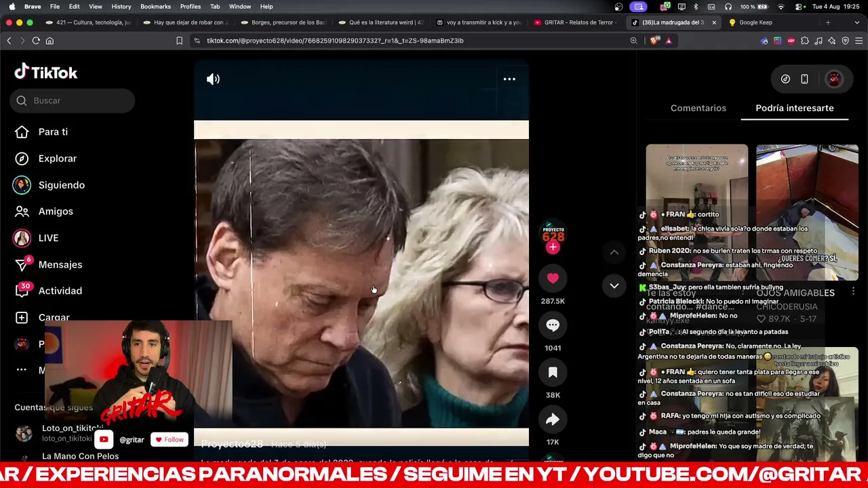This screenshot has width=868, height=488.
Task: Open the browser home page
Action: (50, 41)
